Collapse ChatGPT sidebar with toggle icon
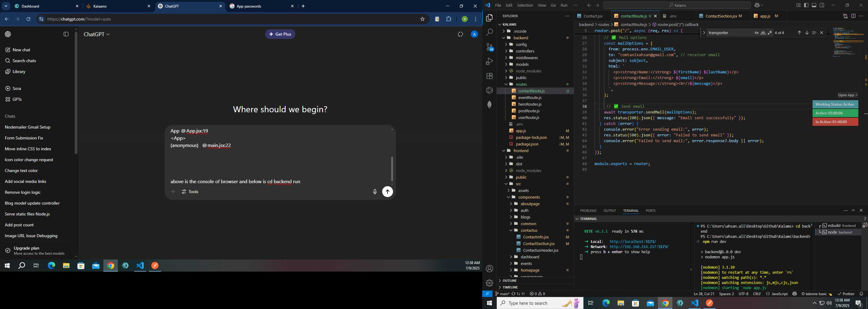This screenshot has height=309, width=868. pyautogui.click(x=66, y=34)
